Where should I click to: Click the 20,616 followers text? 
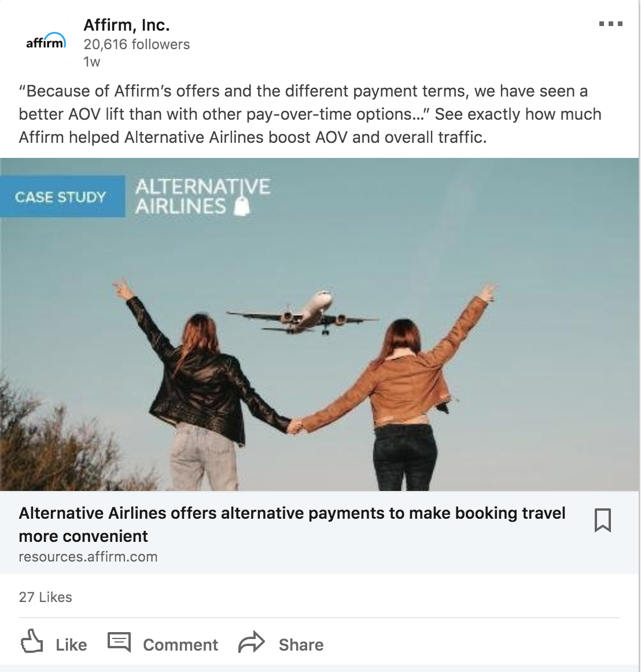[137, 44]
